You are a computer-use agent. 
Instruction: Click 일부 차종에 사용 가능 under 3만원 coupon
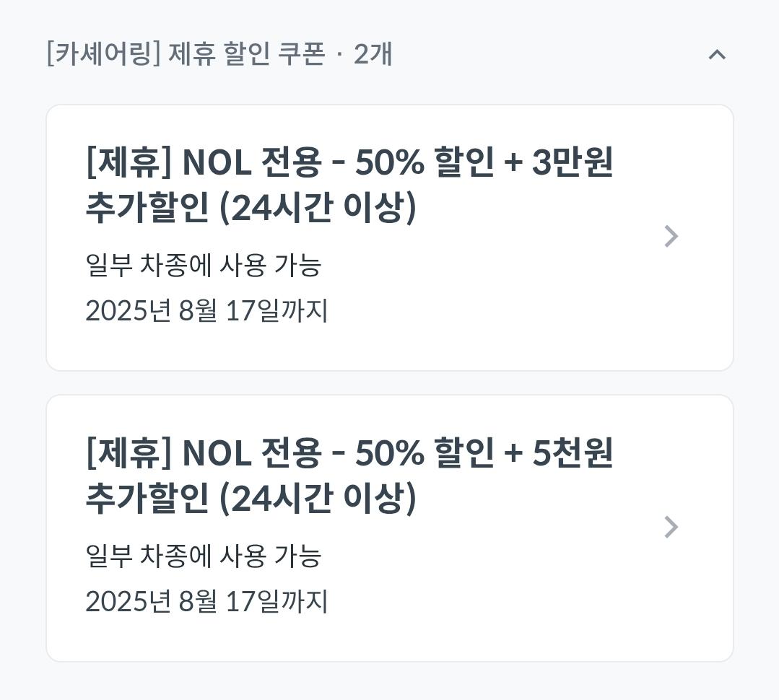click(x=203, y=265)
